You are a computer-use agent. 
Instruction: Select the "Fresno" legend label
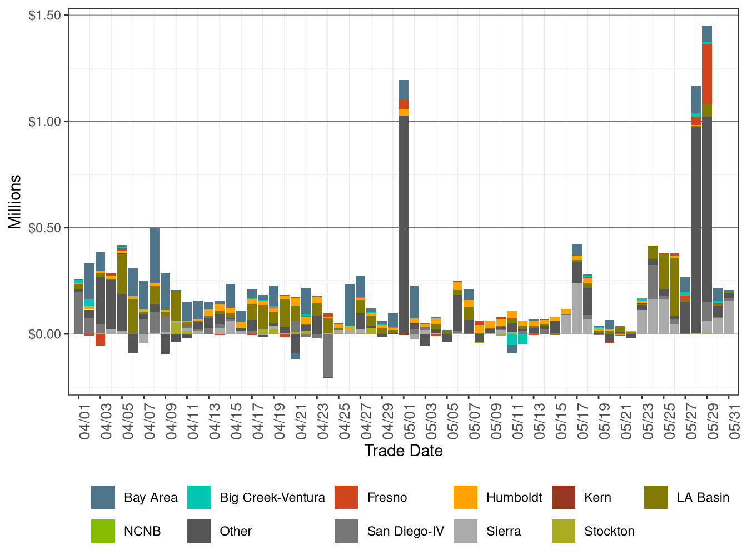click(387, 498)
